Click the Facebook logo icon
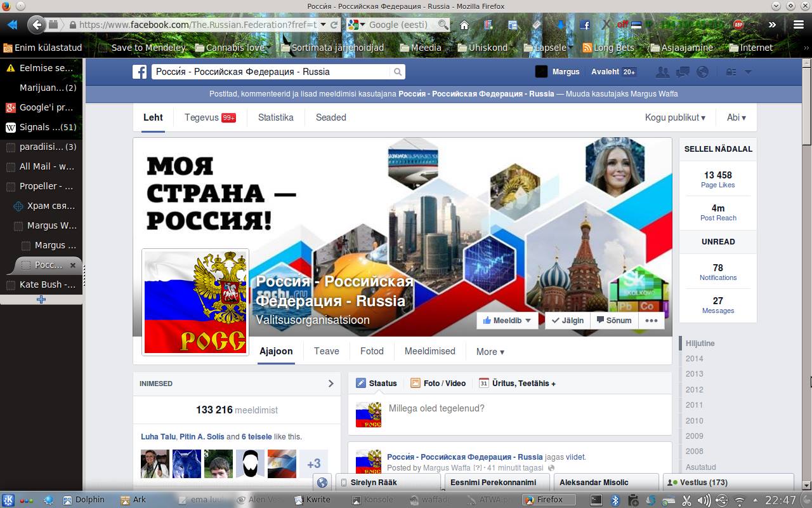Viewport: 812px width, 508px height. (x=140, y=72)
